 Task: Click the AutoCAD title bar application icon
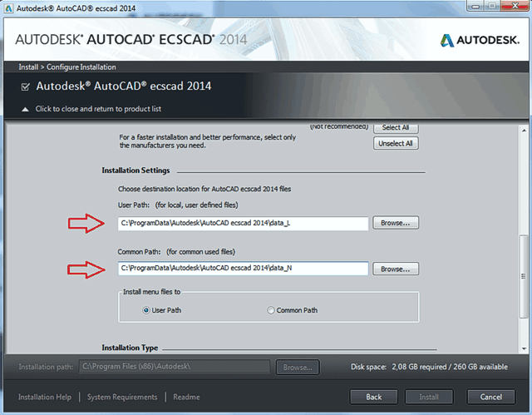point(9,8)
